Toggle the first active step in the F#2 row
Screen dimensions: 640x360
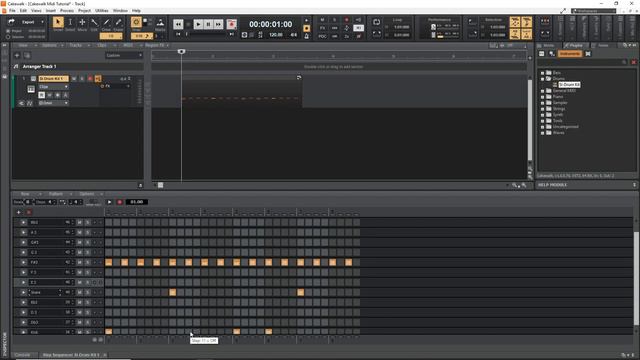point(109,262)
